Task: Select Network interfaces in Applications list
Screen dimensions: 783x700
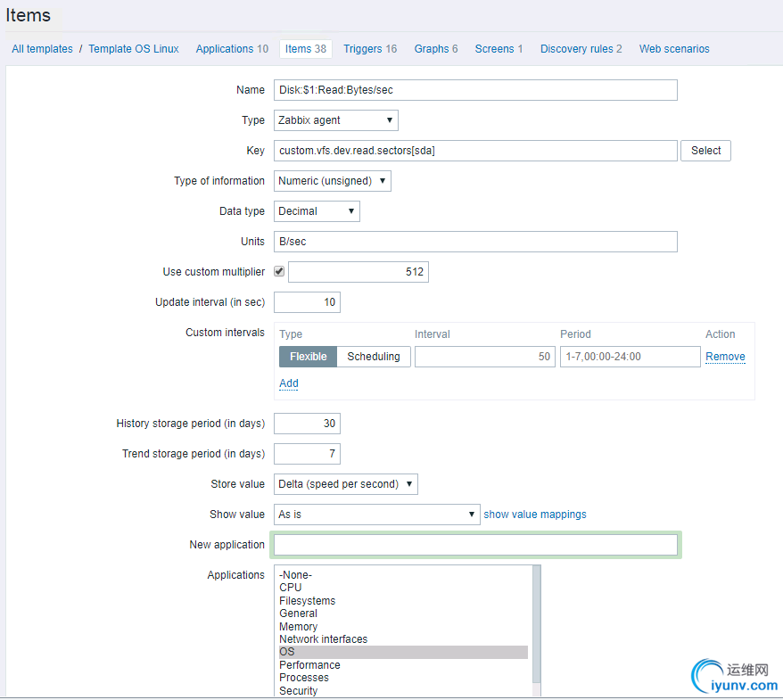Action: point(403,639)
